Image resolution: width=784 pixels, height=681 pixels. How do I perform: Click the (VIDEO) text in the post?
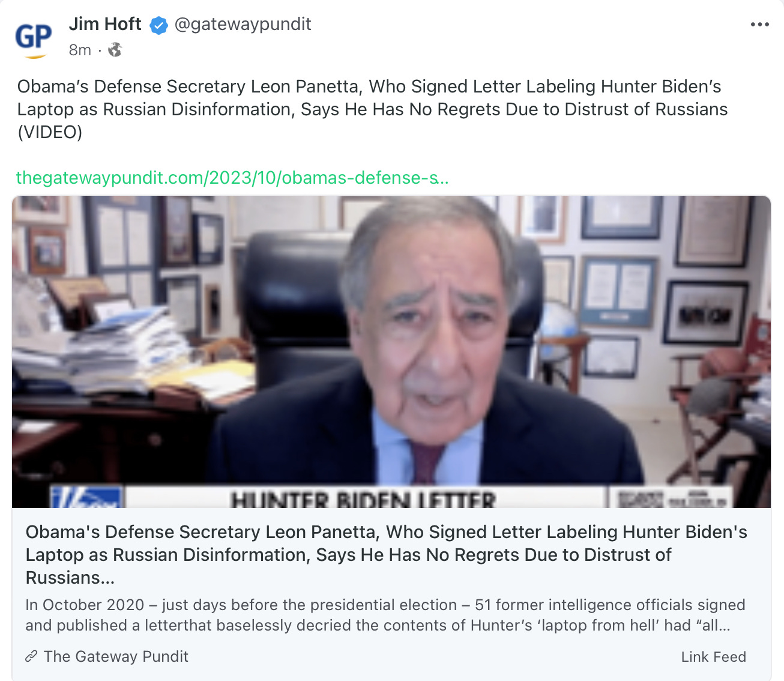50,132
